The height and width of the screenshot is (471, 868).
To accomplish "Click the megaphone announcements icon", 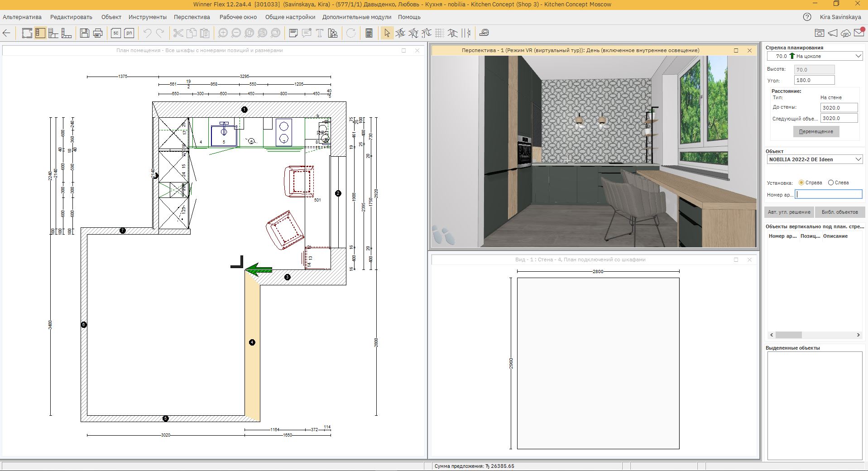I will point(833,33).
